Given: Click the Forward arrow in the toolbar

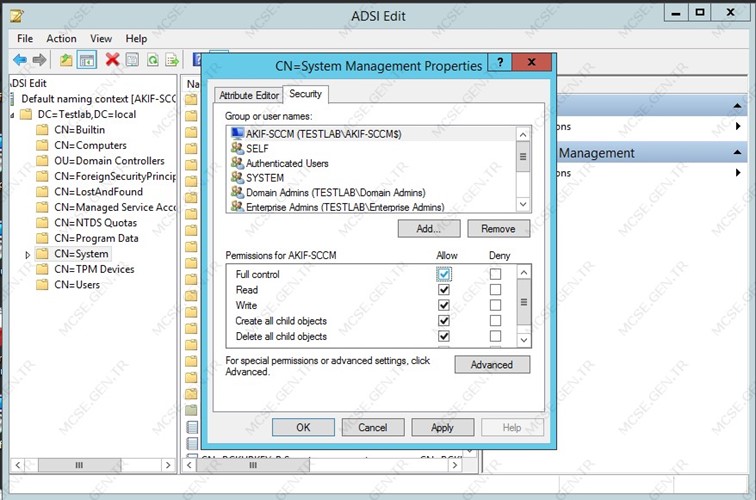Looking at the screenshot, I should pos(39,60).
